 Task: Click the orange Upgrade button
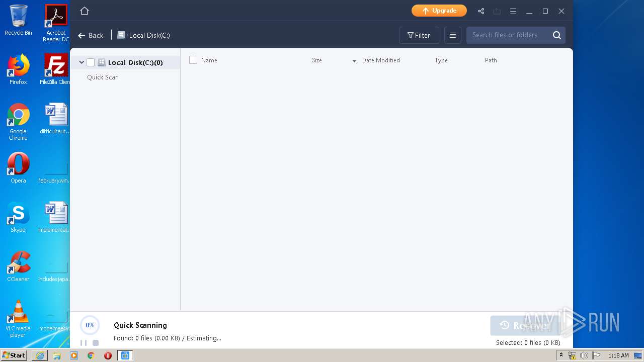(439, 11)
